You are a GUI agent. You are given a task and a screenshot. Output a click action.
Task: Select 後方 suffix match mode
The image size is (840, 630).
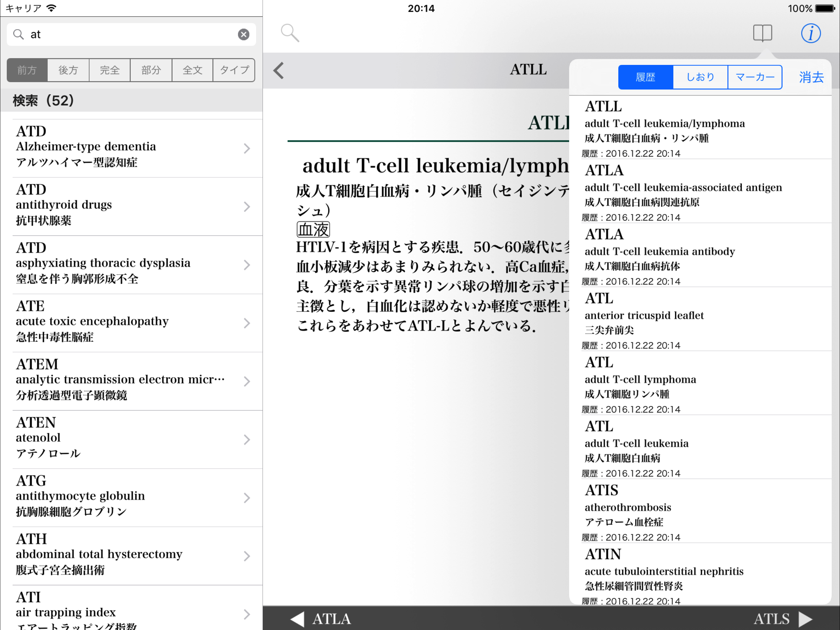pyautogui.click(x=68, y=70)
